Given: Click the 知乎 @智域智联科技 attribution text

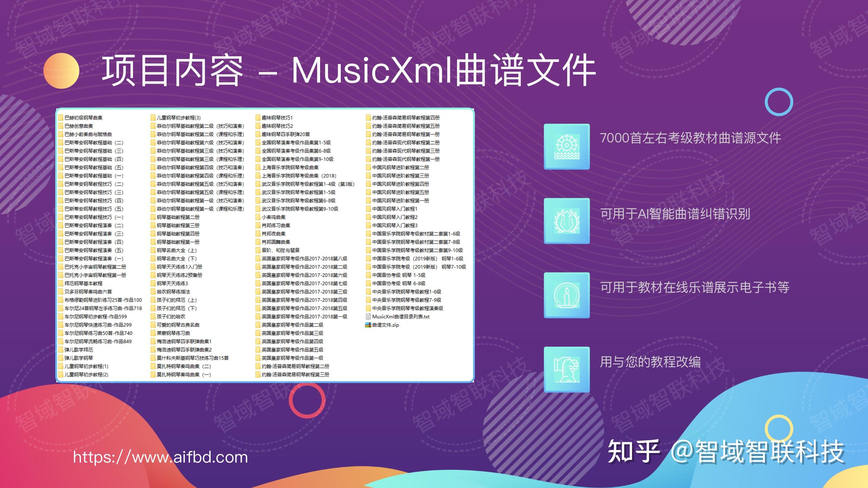Looking at the screenshot, I should tap(726, 451).
